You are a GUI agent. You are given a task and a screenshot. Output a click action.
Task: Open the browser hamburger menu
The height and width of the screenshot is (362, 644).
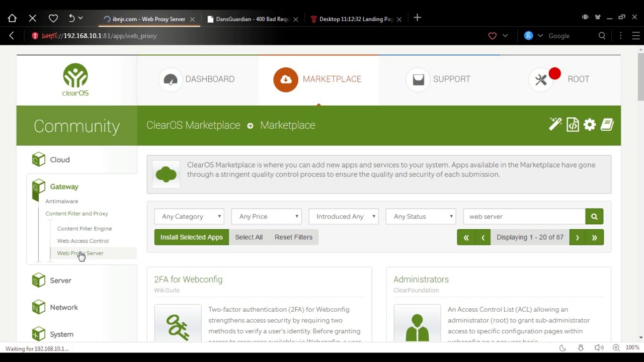[x=636, y=36]
